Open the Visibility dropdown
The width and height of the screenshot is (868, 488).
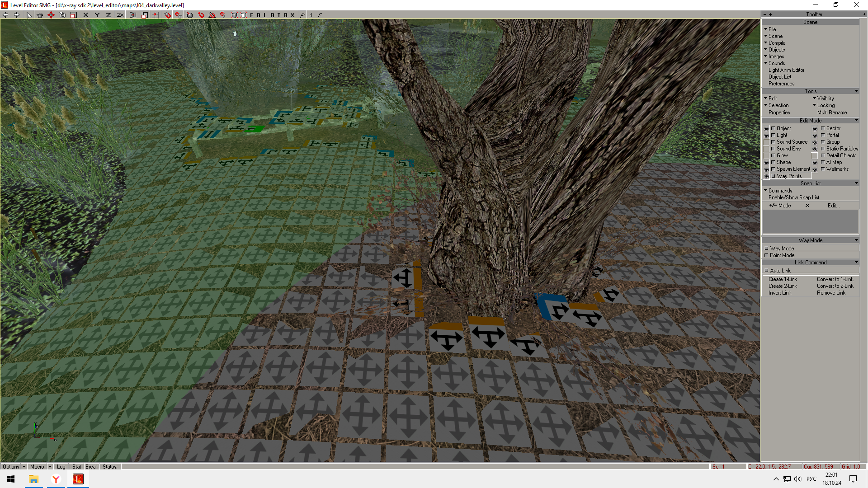pyautogui.click(x=825, y=99)
